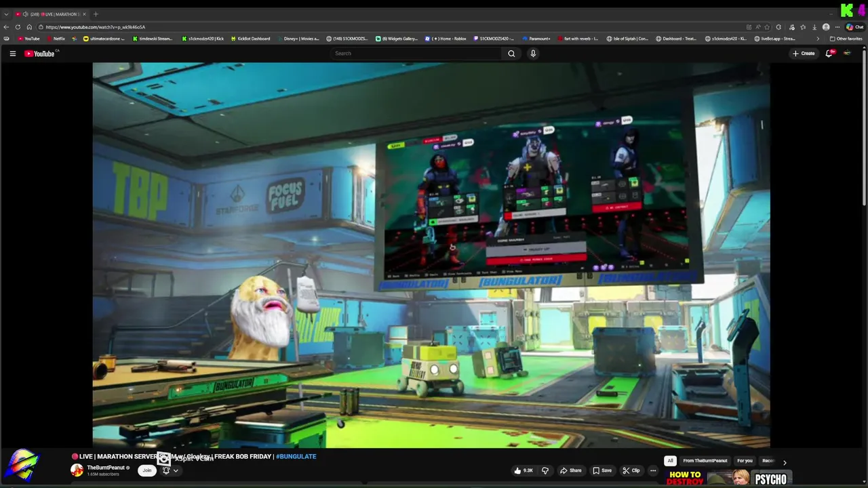Select the For you chip
Image resolution: width=868 pixels, height=488 pixels.
click(x=745, y=461)
